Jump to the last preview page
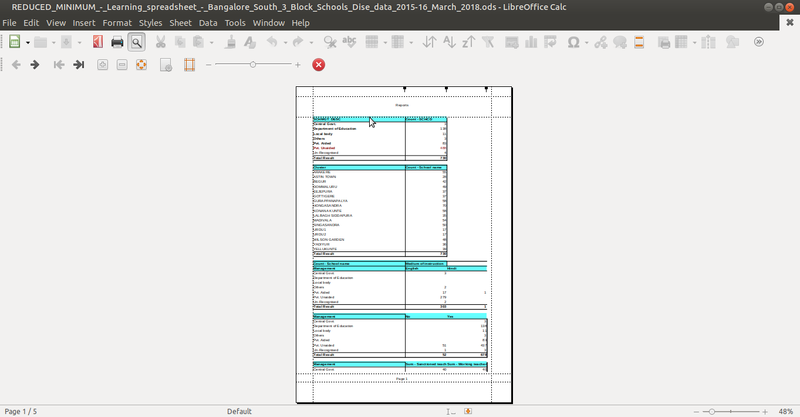This screenshot has width=800, height=417. 79,65
